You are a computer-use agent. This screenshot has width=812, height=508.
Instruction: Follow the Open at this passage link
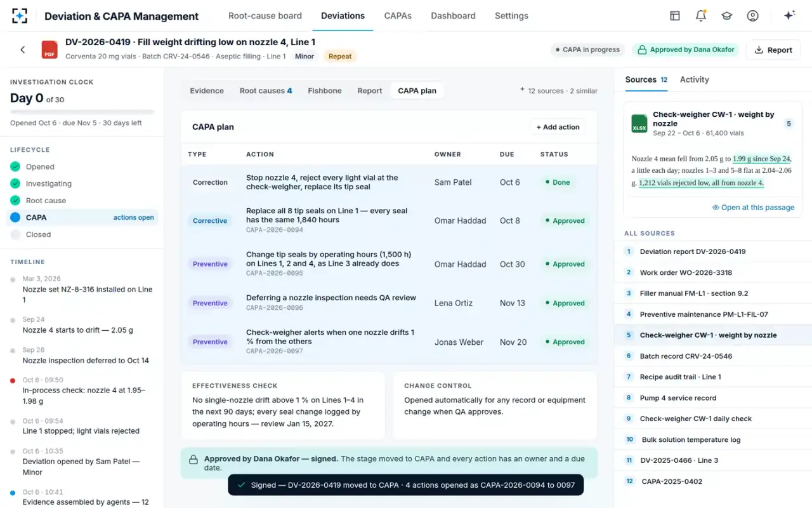click(753, 208)
